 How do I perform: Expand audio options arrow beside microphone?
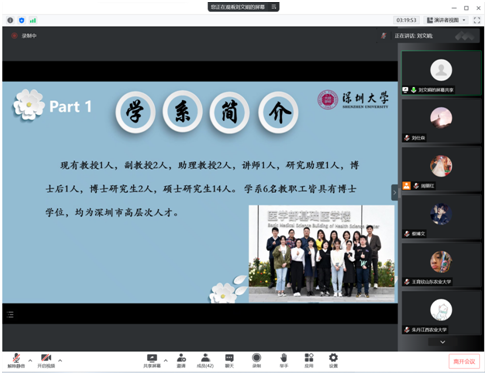coord(30,360)
